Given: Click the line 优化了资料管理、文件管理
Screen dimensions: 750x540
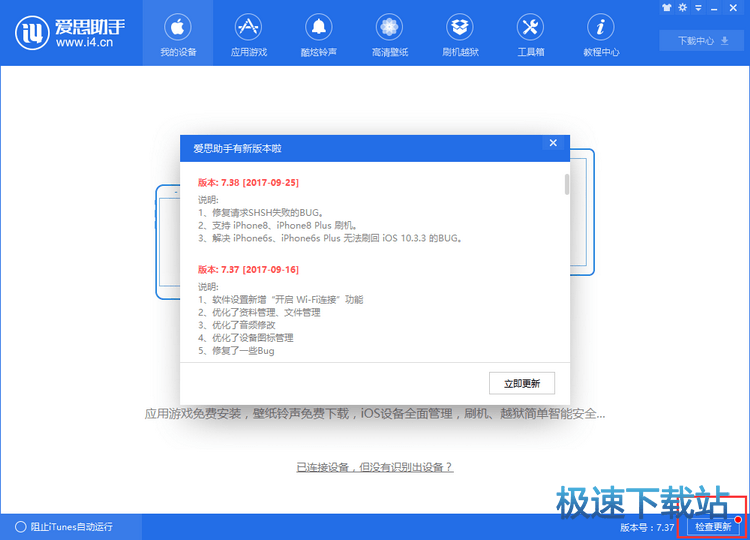Looking at the screenshot, I should (259, 312).
